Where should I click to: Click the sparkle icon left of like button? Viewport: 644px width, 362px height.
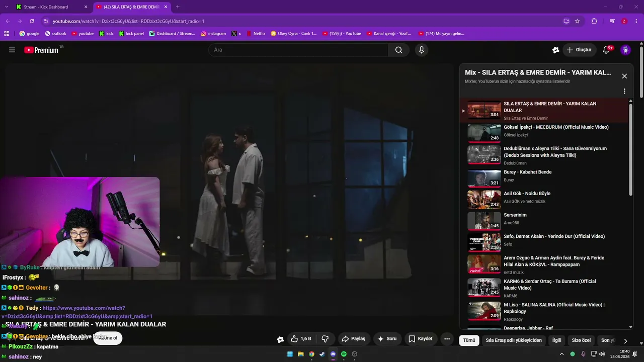(x=280, y=339)
